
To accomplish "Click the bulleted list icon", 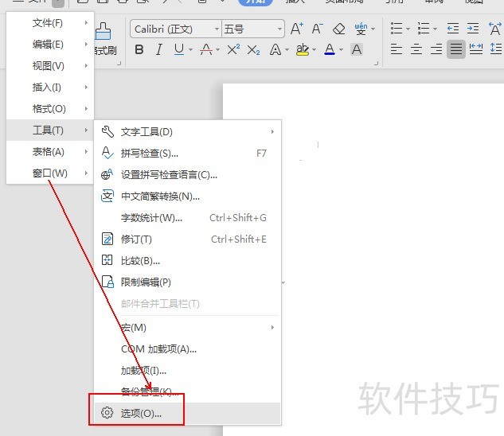I will tap(397, 29).
